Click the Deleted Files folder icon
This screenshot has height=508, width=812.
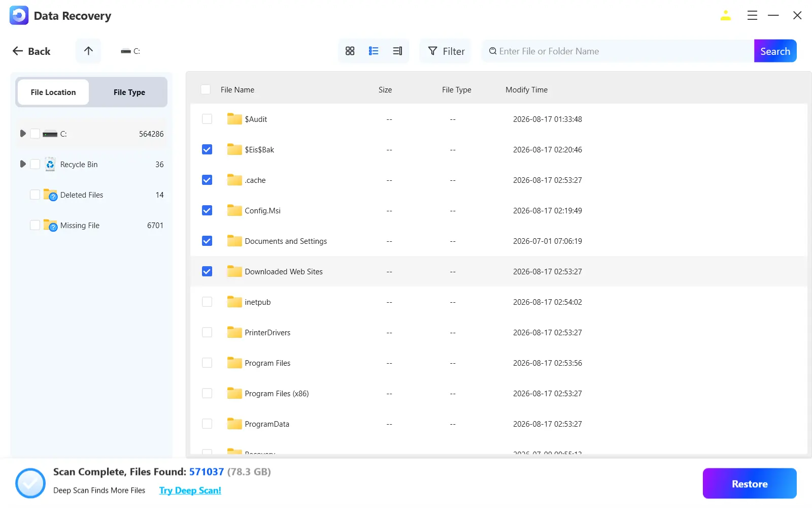[50, 195]
